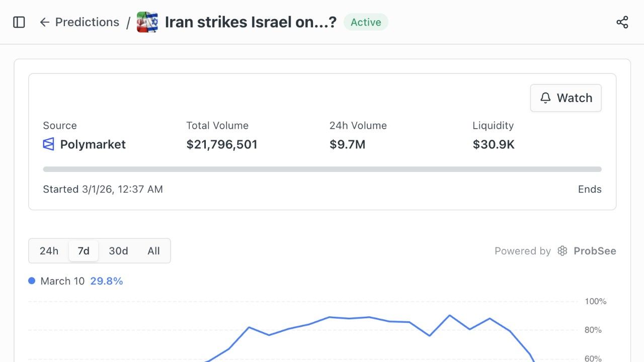
Task: Click the Powered by ProbSee link
Action: (555, 251)
